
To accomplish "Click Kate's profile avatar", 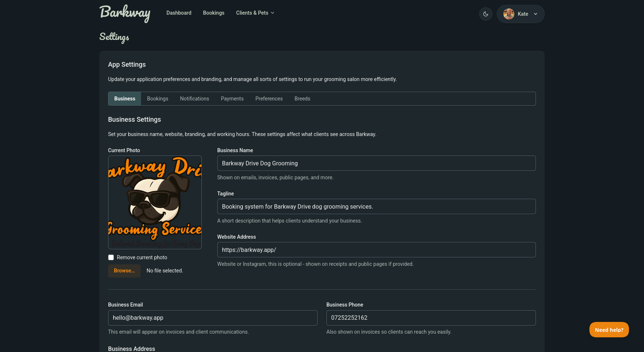I will point(508,14).
